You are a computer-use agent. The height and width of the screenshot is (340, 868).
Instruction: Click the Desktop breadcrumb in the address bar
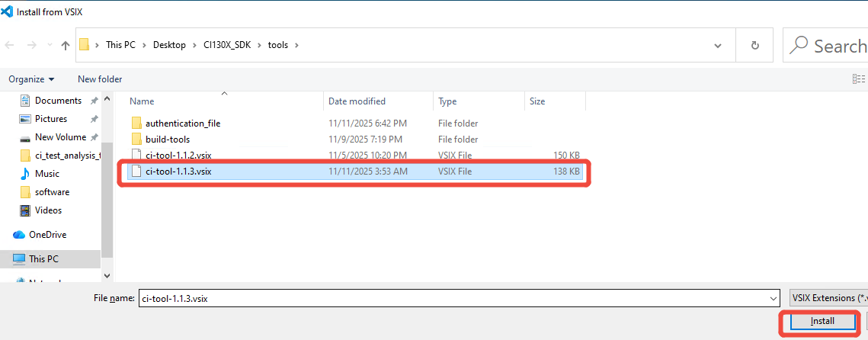pyautogui.click(x=169, y=45)
